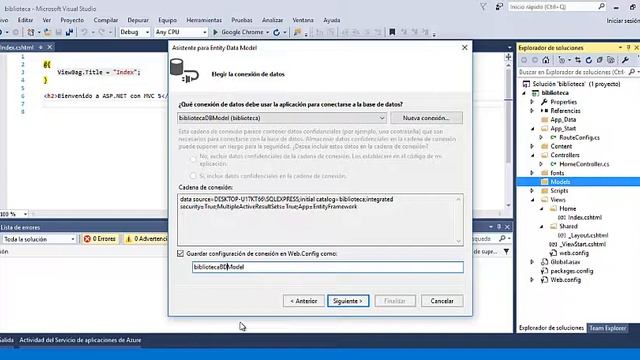Screen dimensions: 640x360
Task: Expand the Referencias node
Action: [x=532, y=111]
